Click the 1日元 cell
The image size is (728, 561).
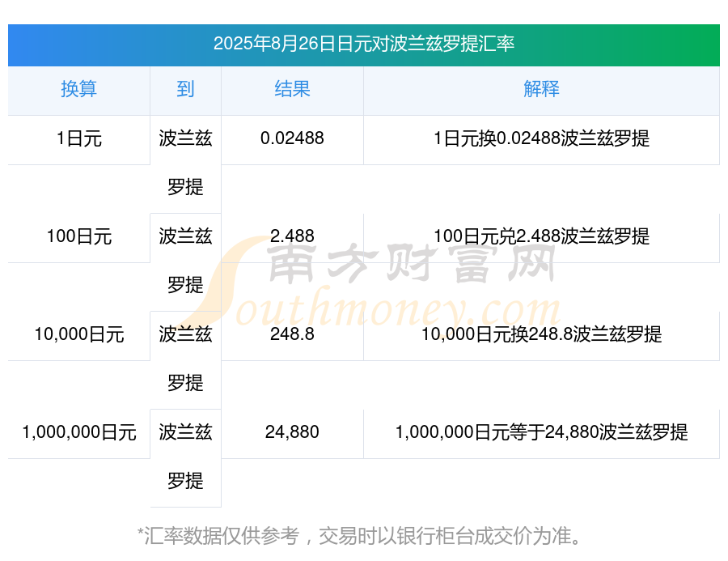point(79,138)
